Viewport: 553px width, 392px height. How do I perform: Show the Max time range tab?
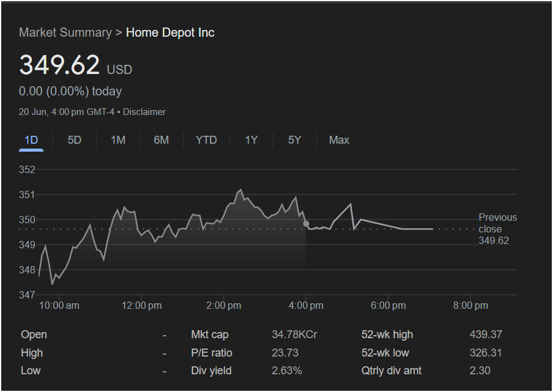[339, 140]
